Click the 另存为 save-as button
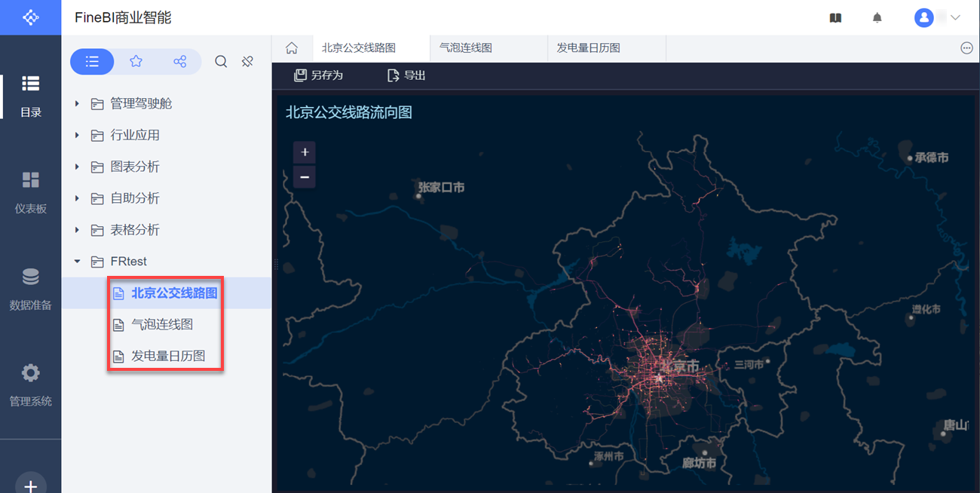980x493 pixels. tap(318, 75)
